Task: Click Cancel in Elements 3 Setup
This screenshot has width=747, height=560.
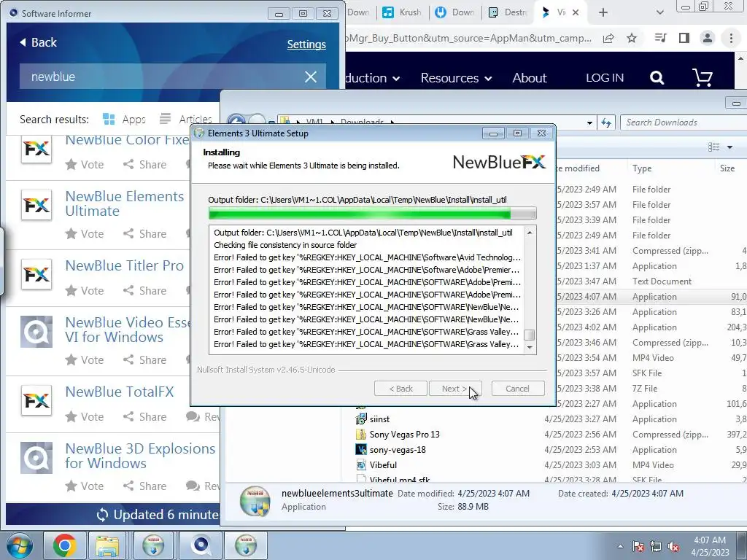Action: pos(518,389)
